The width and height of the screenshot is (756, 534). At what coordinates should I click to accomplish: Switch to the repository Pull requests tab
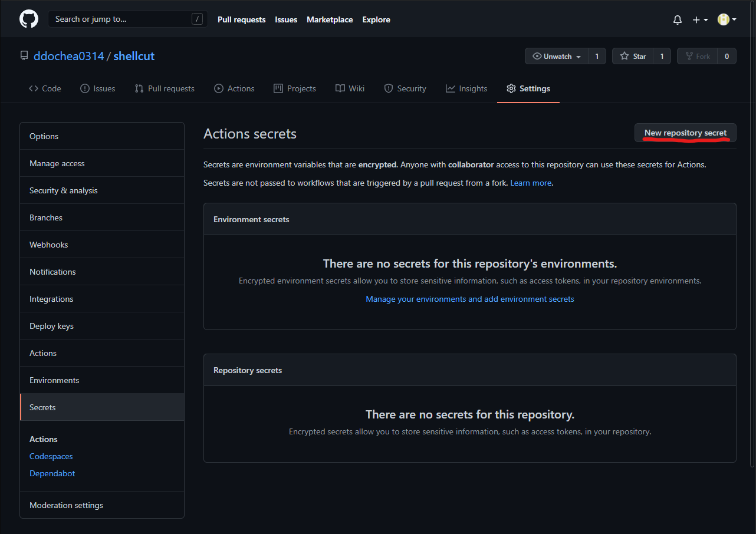pos(165,88)
